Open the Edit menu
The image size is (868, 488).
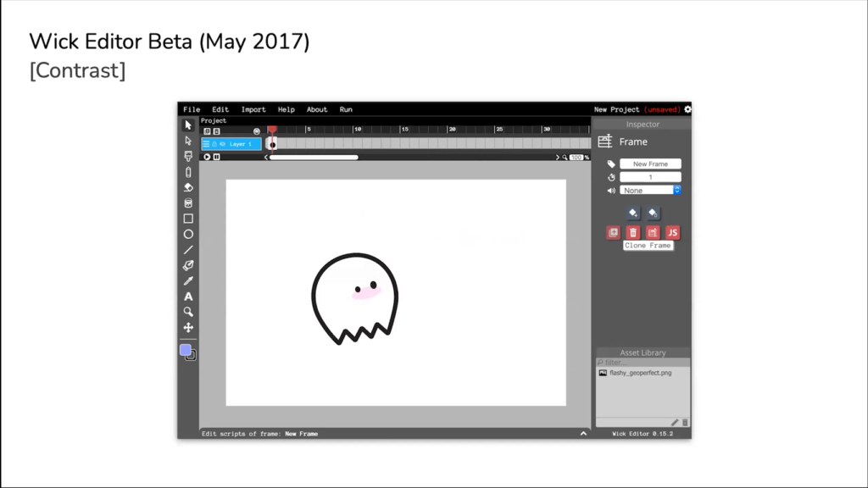click(x=220, y=109)
